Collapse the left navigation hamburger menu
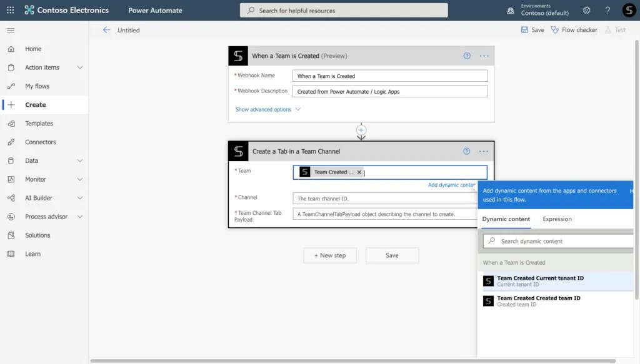The height and width of the screenshot is (364, 640). (x=11, y=30)
